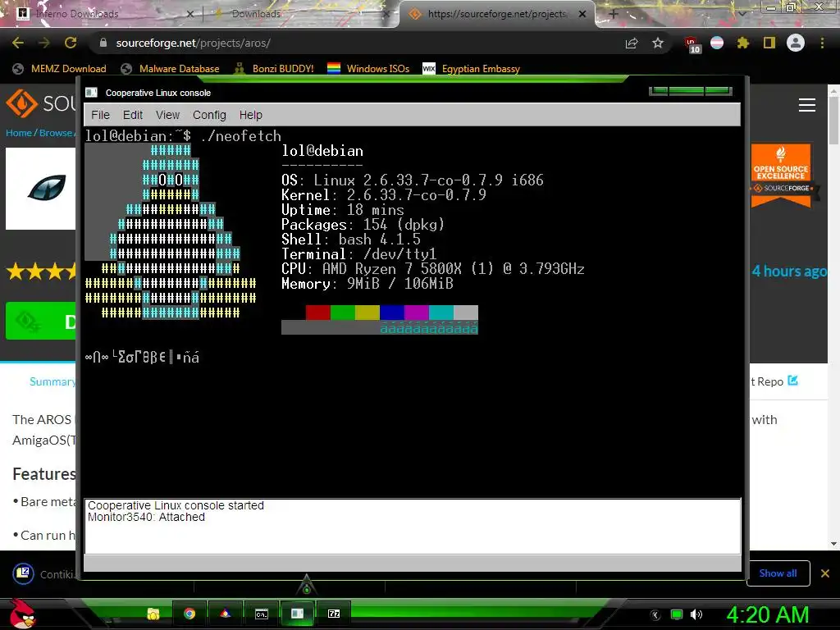Image resolution: width=840 pixels, height=630 pixels.
Task: Open the SourceForge hamburger menu
Action: (807, 105)
